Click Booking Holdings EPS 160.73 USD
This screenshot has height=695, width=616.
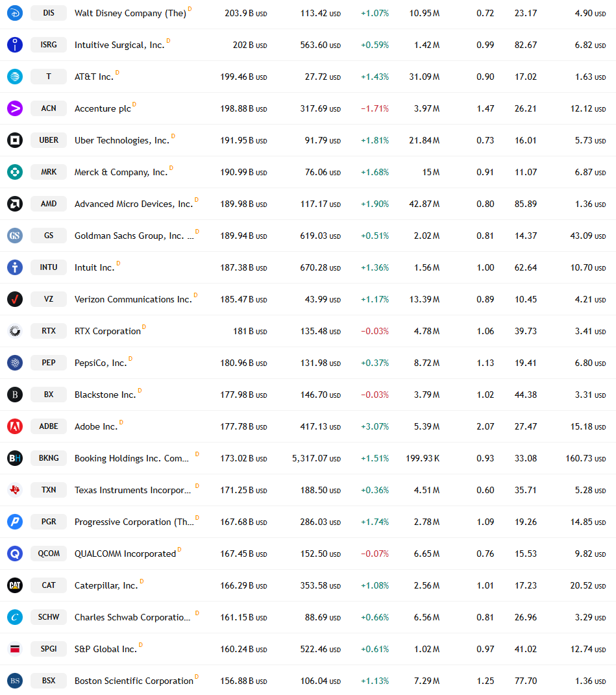(x=585, y=458)
